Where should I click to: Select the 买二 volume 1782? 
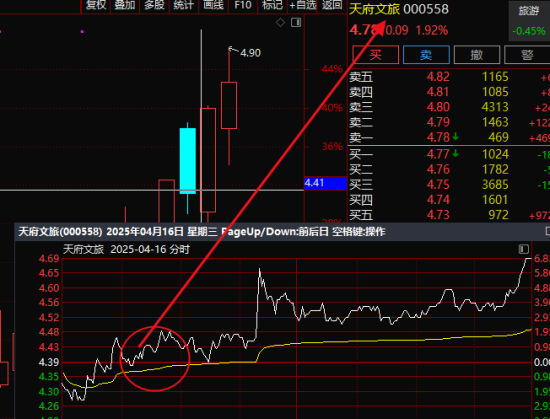coord(495,169)
